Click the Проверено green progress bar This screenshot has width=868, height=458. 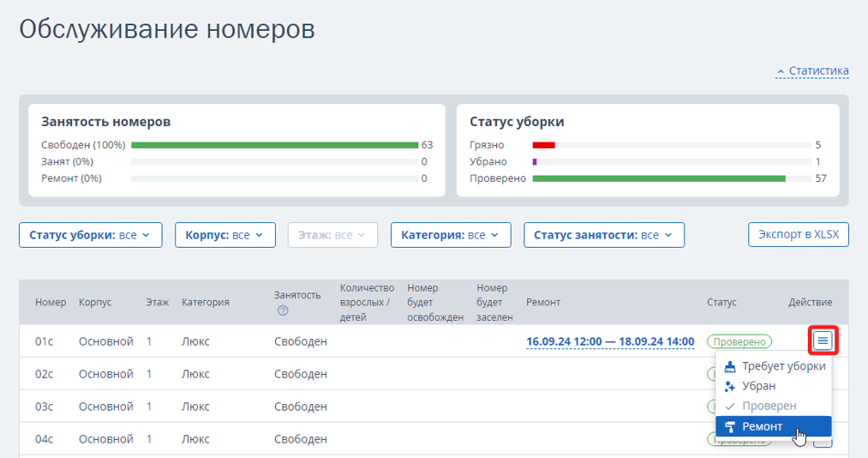click(659, 178)
